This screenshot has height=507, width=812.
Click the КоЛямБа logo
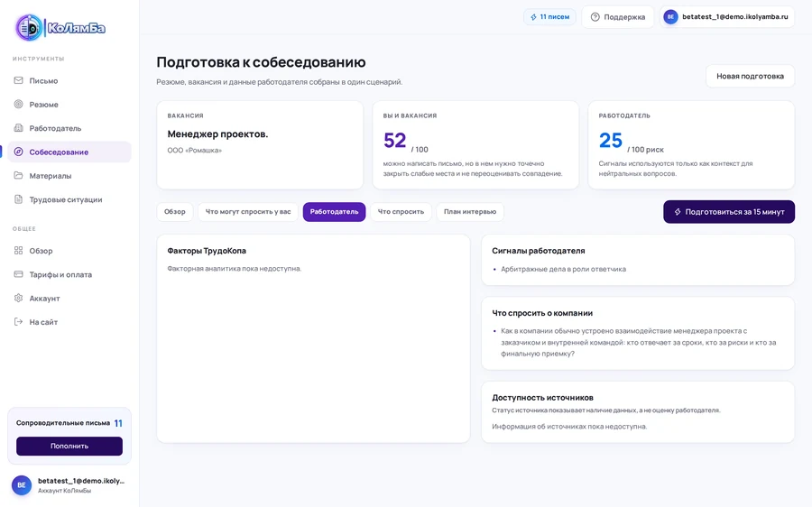click(x=60, y=27)
